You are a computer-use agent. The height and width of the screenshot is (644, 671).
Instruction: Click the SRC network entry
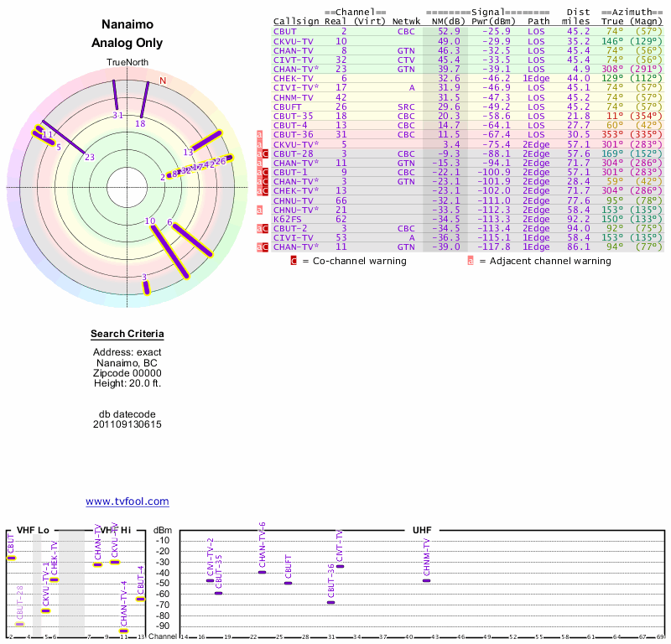[x=406, y=107]
